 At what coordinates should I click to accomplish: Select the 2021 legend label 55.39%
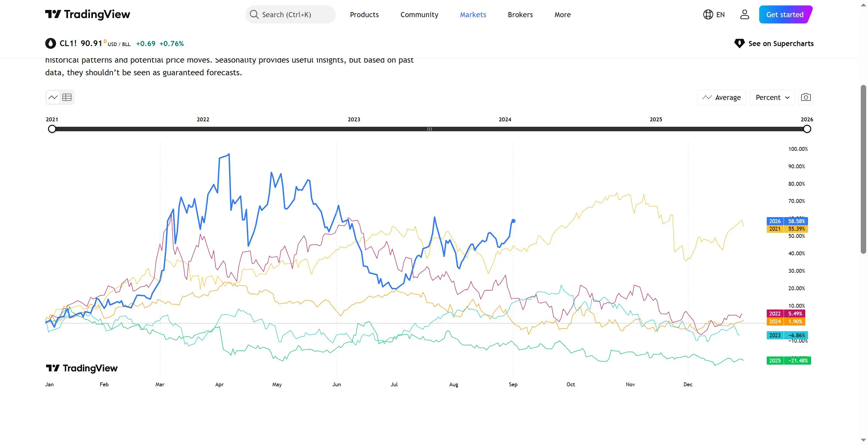787,229
